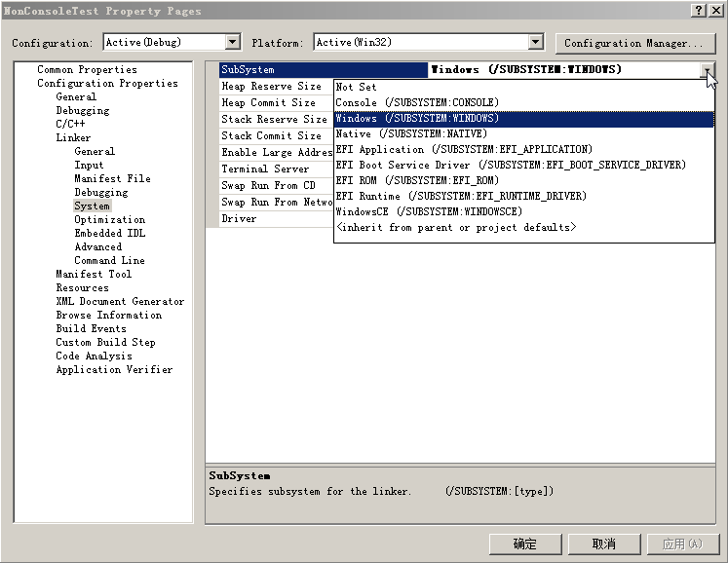Open General under Configuration Properties
This screenshot has width=728, height=563.
76,97
